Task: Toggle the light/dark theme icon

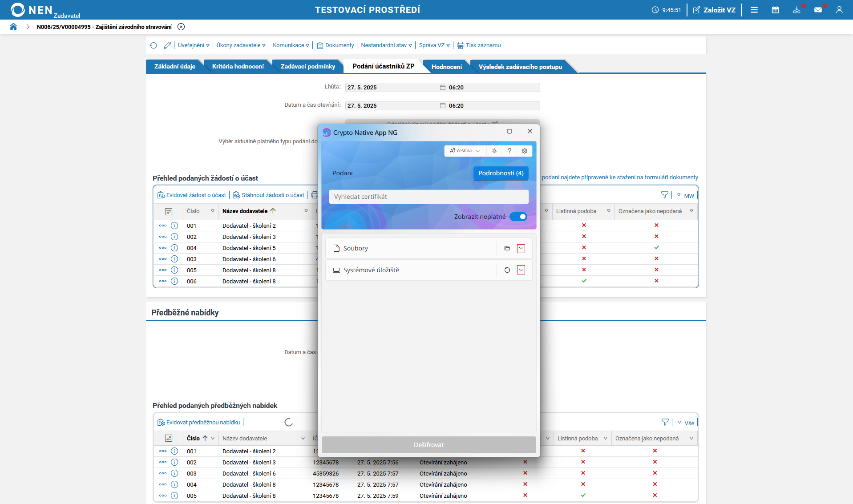Action: click(494, 151)
